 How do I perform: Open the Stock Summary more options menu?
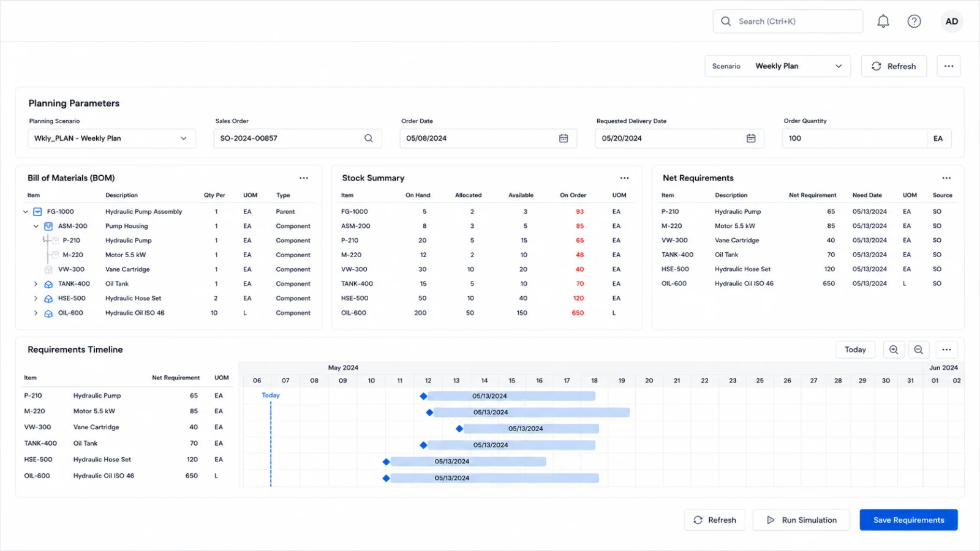pyautogui.click(x=624, y=178)
